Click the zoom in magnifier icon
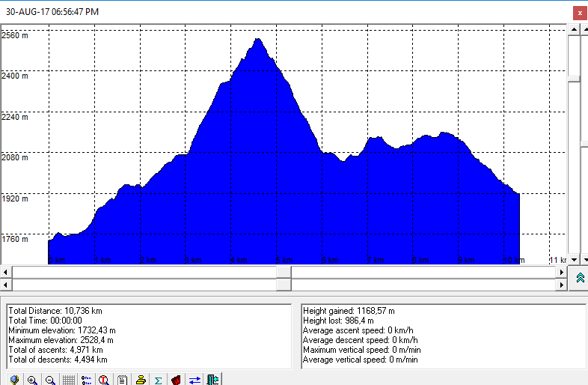 coord(32,380)
